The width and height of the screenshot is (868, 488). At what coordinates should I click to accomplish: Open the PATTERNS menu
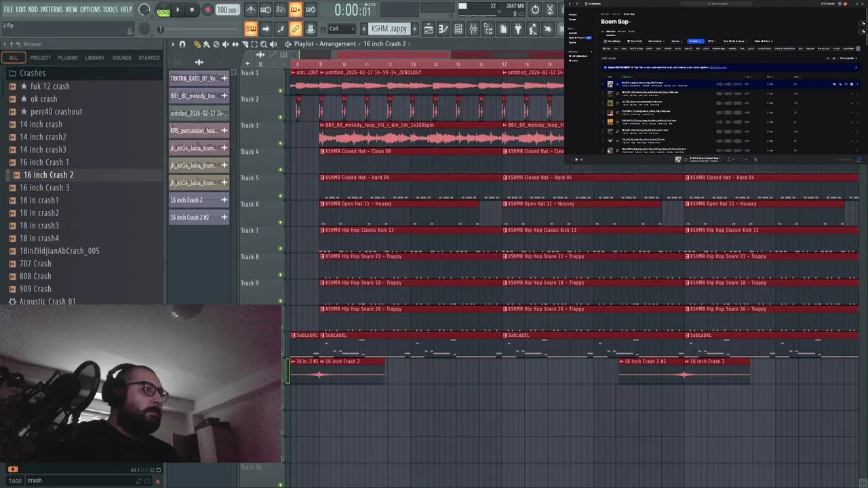[52, 9]
